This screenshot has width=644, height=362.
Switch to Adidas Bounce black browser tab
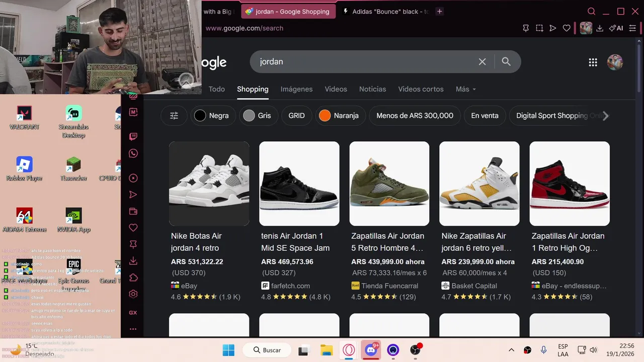[x=385, y=11]
